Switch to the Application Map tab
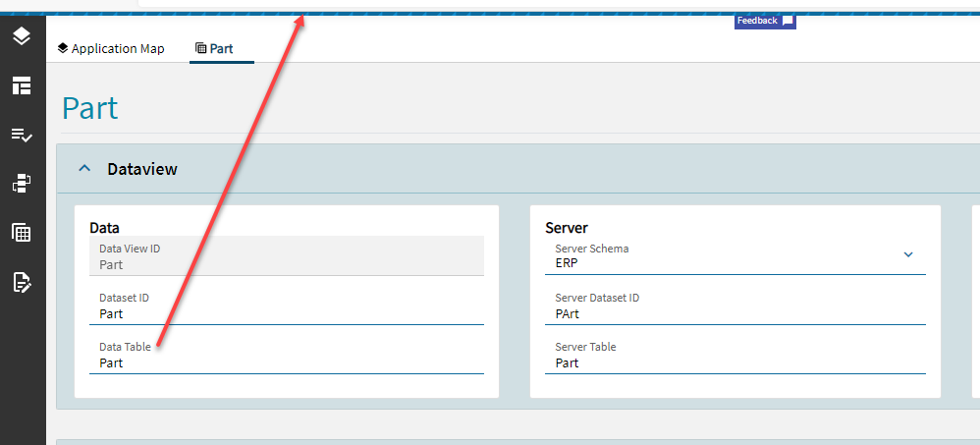The image size is (980, 445). 111,49
